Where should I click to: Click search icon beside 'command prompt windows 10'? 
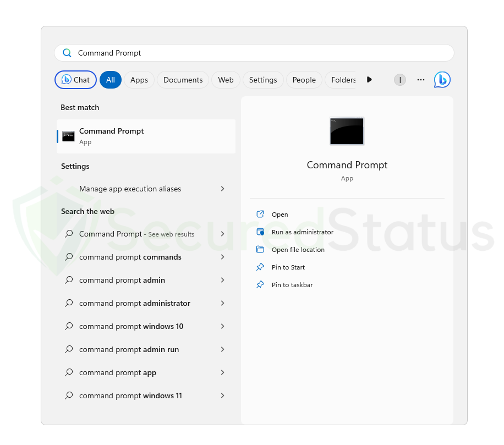(x=69, y=326)
